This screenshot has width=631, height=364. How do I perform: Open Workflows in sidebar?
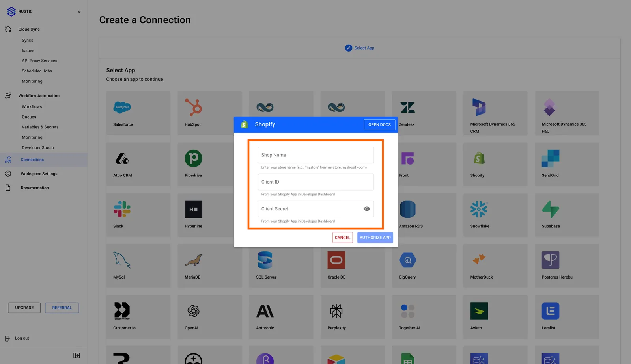32,106
